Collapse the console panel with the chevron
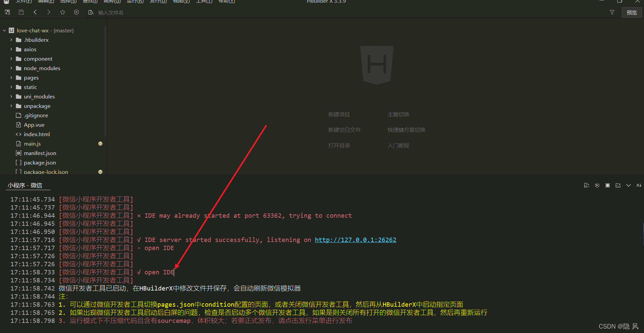 (629, 185)
